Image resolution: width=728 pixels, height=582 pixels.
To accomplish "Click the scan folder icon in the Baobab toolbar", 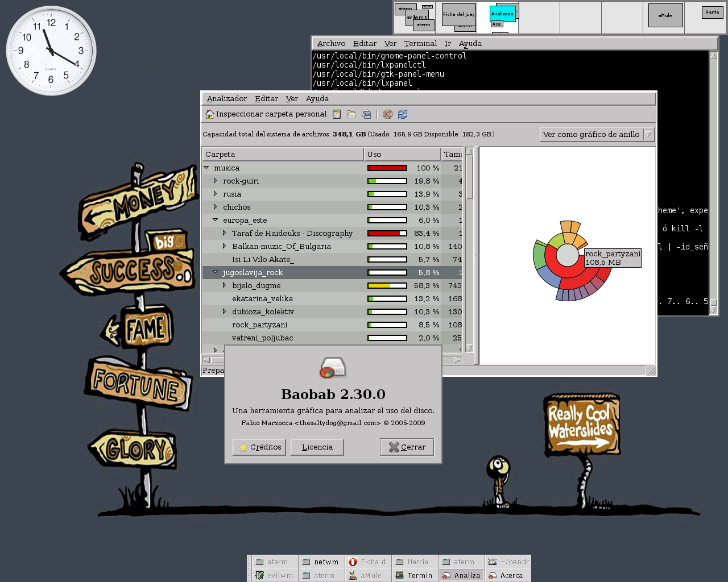I will (351, 114).
